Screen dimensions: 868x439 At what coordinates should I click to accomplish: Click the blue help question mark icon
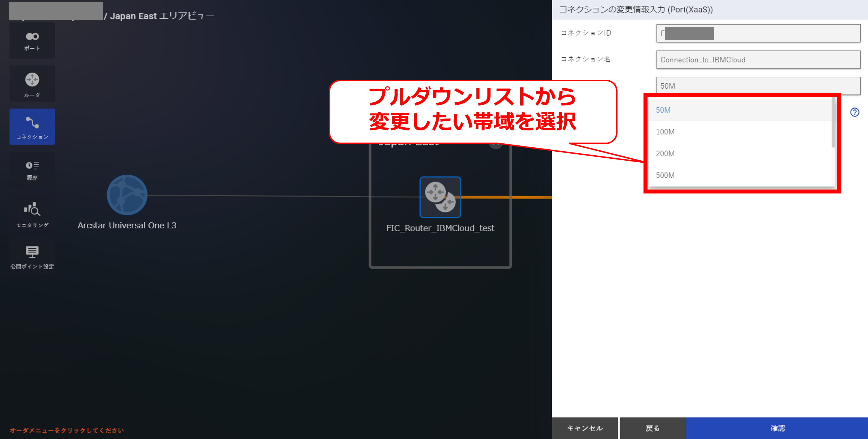coord(854,112)
